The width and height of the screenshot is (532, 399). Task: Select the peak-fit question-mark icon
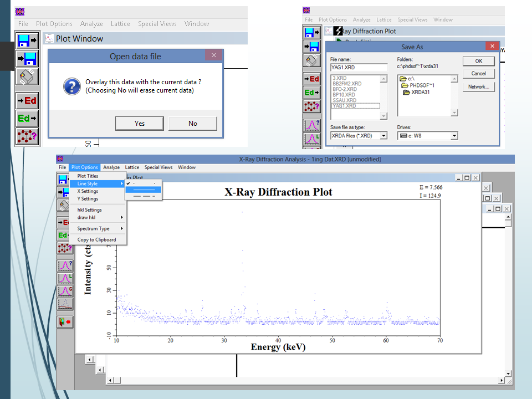pyautogui.click(x=65, y=265)
